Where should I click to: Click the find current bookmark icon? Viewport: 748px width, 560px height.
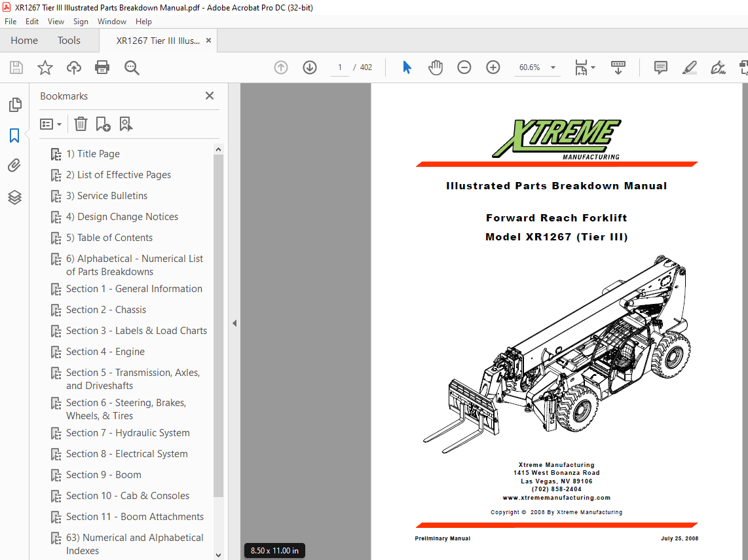point(126,124)
